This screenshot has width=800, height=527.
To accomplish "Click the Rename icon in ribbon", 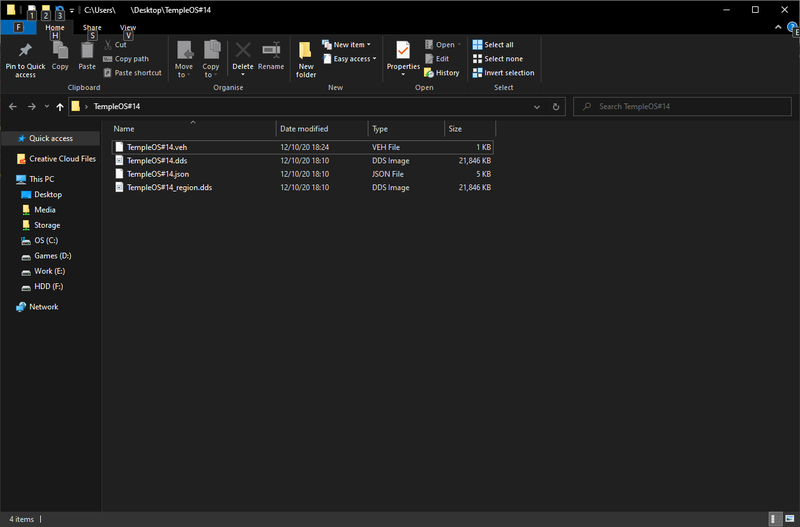I will [271, 52].
